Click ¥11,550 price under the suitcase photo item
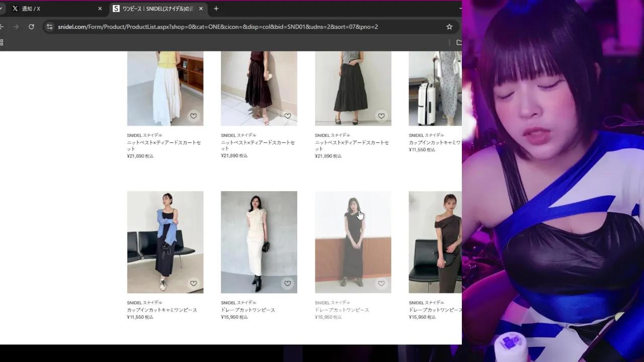This screenshot has width=644, height=362. point(422,149)
